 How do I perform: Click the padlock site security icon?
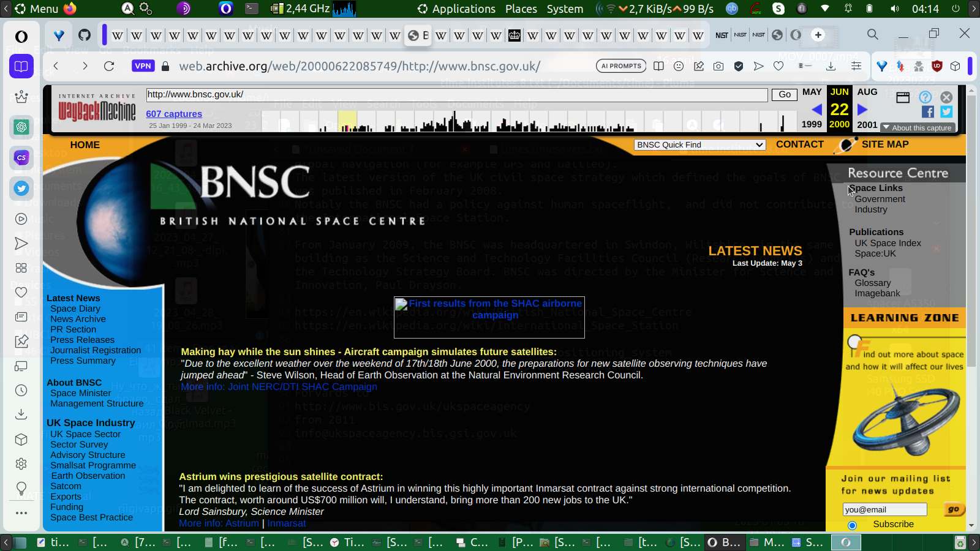click(x=165, y=66)
